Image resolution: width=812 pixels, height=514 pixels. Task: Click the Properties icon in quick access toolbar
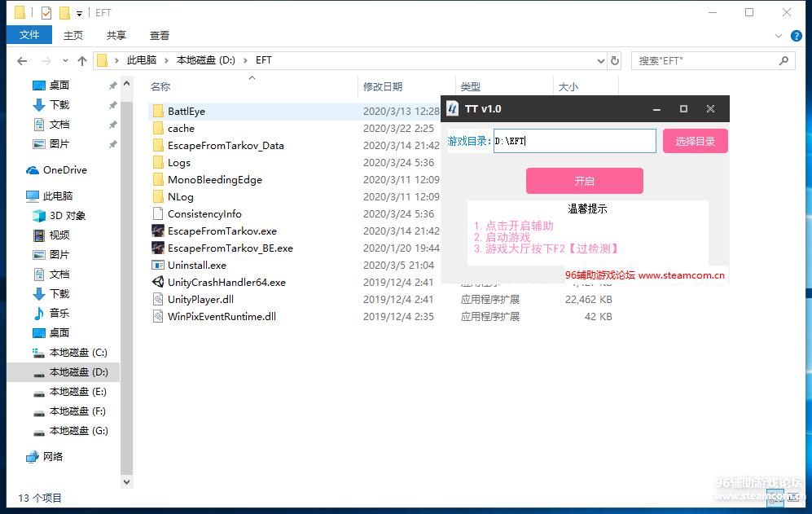click(x=46, y=13)
